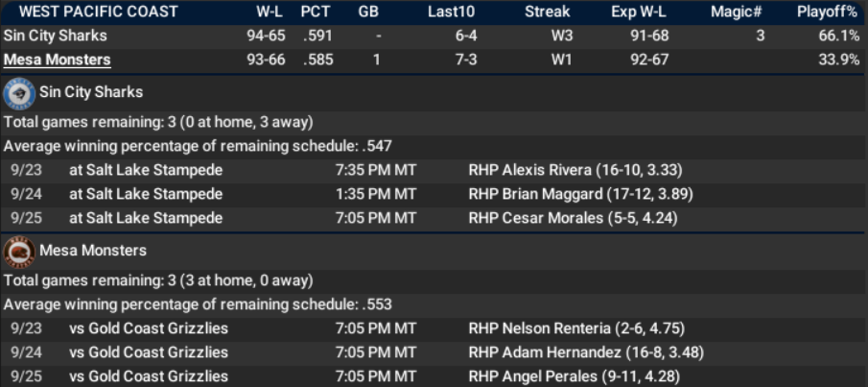The height and width of the screenshot is (387, 868).
Task: Sort standings by PCT column header
Action: tap(316, 12)
